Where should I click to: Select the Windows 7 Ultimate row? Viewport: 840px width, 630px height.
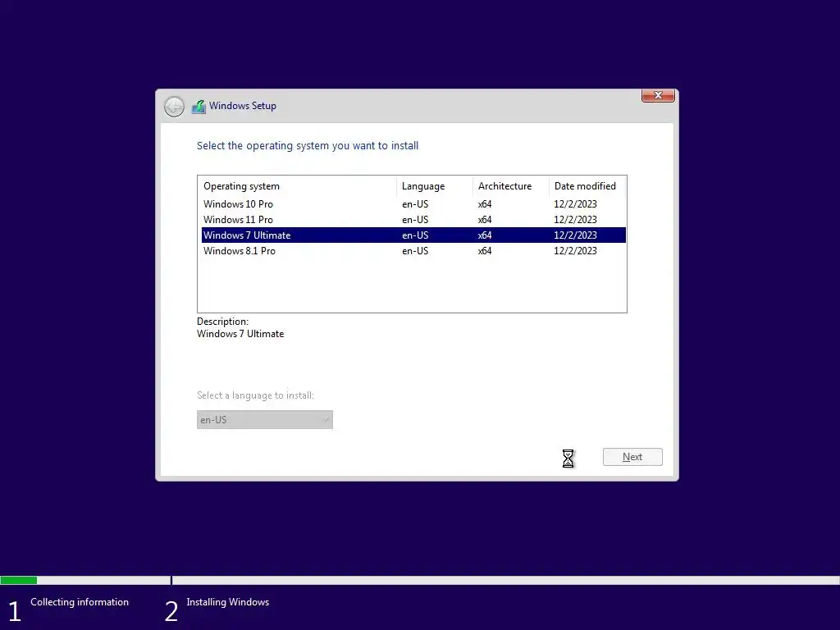[413, 235]
